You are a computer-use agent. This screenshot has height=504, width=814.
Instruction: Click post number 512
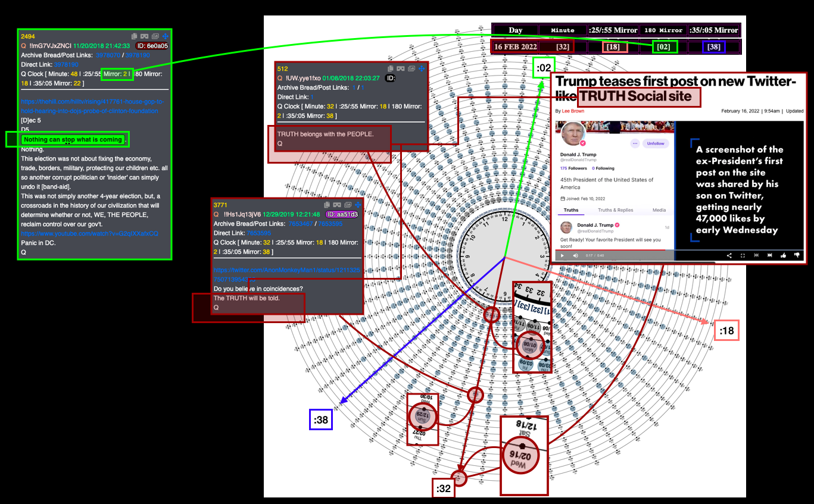pos(283,68)
